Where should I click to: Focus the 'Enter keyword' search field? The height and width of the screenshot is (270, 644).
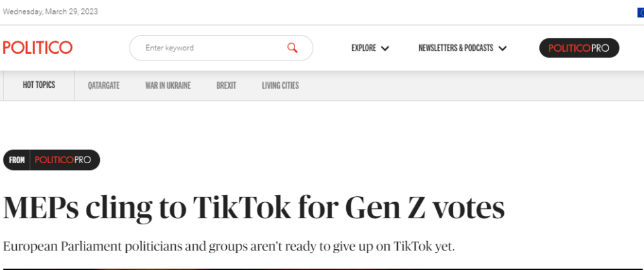click(x=208, y=48)
